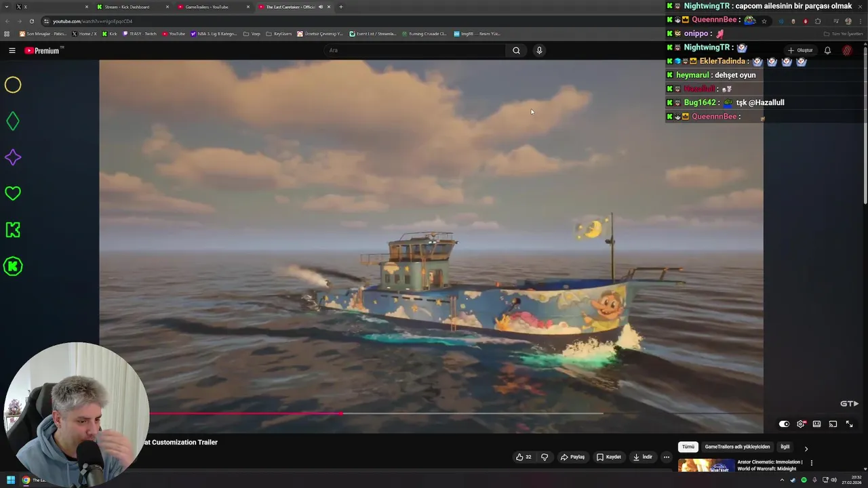Start voice search with the microphone icon
The image size is (868, 488).
click(x=539, y=50)
